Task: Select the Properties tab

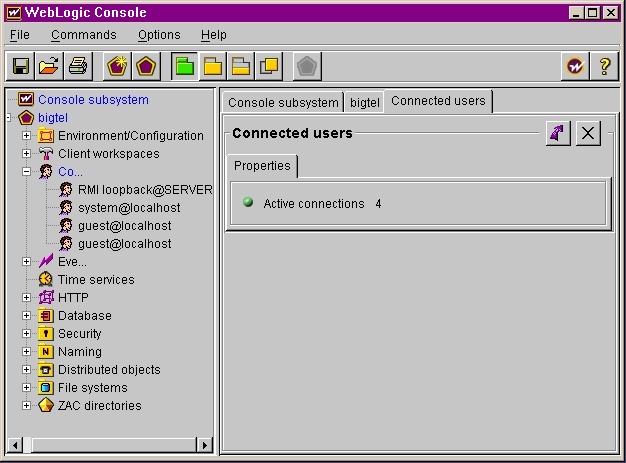Action: click(x=262, y=166)
